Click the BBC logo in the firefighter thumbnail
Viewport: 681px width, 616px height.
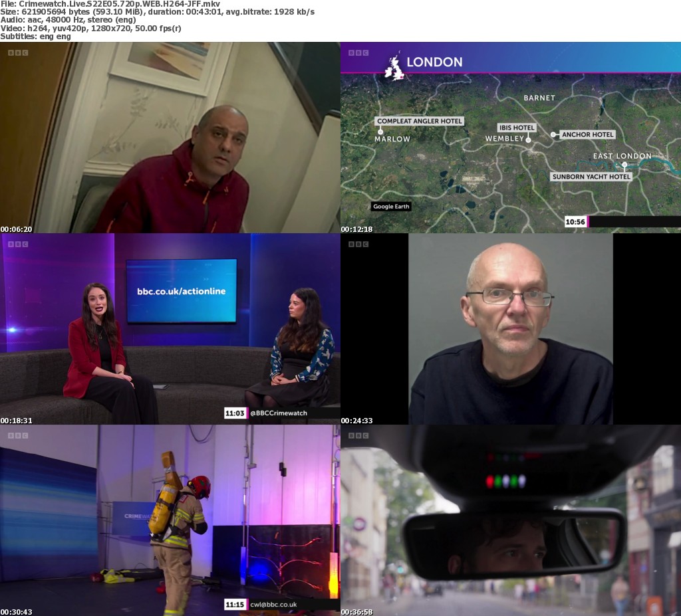click(x=18, y=436)
